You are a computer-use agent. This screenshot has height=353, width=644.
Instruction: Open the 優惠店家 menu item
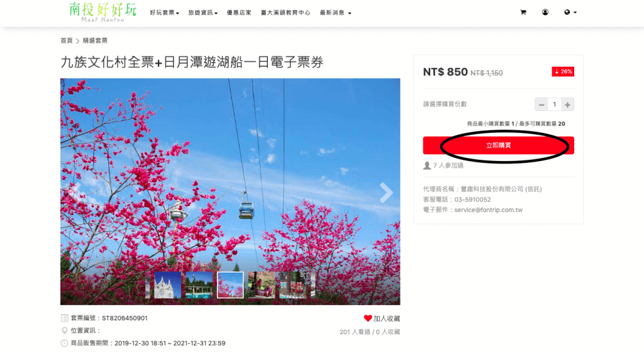[239, 13]
